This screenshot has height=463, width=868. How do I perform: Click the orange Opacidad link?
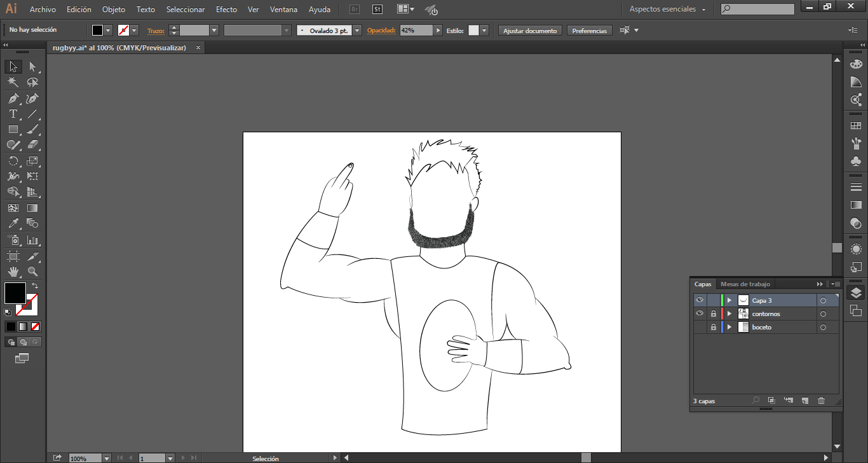381,31
